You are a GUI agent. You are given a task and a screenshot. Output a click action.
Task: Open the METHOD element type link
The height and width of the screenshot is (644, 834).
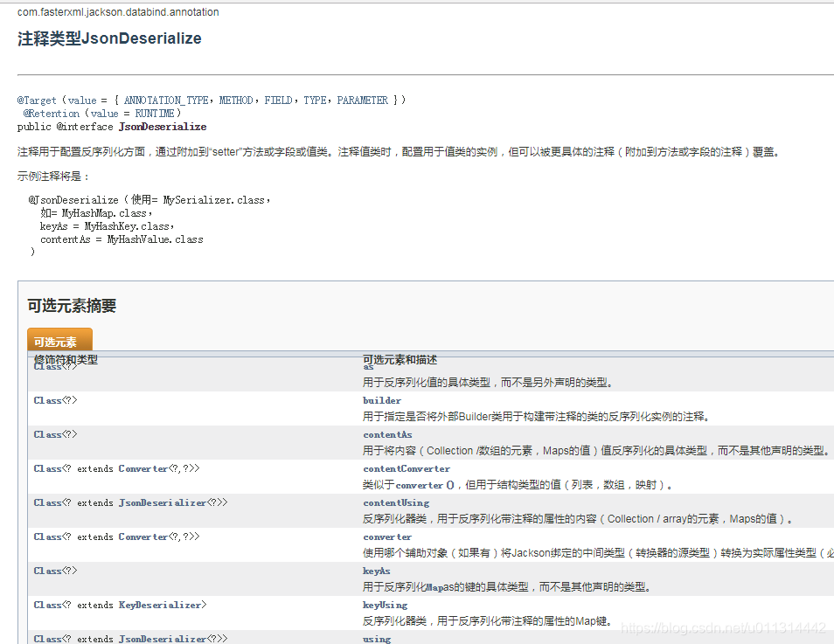tap(236, 100)
